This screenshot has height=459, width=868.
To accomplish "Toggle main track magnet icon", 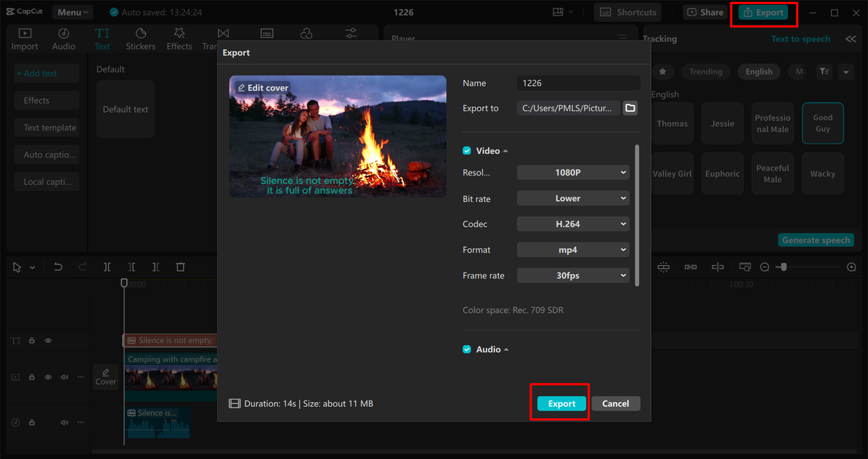I will [663, 267].
